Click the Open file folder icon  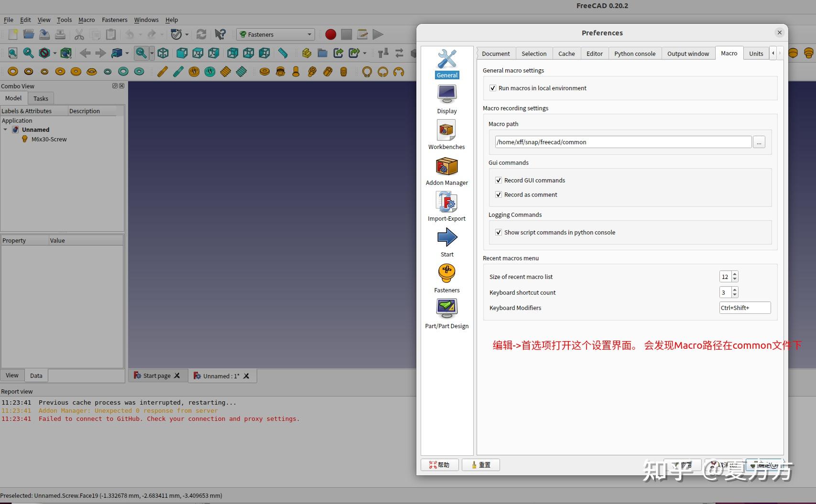click(x=29, y=34)
